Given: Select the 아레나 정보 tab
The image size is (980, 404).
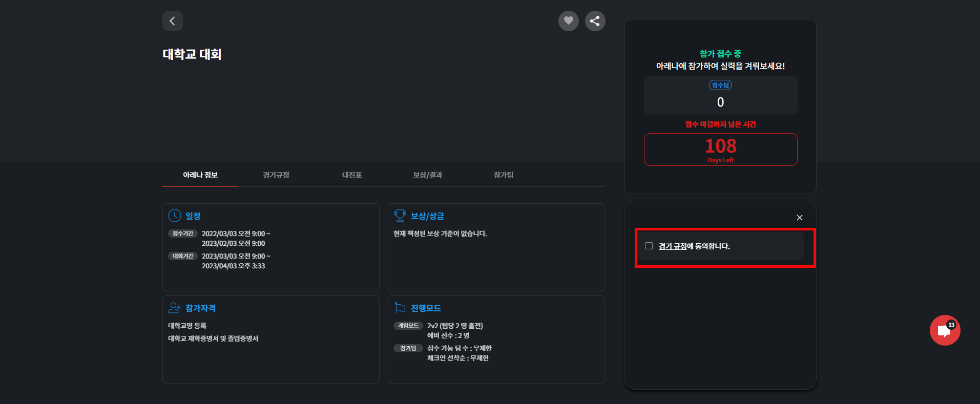Looking at the screenshot, I should 200,175.
